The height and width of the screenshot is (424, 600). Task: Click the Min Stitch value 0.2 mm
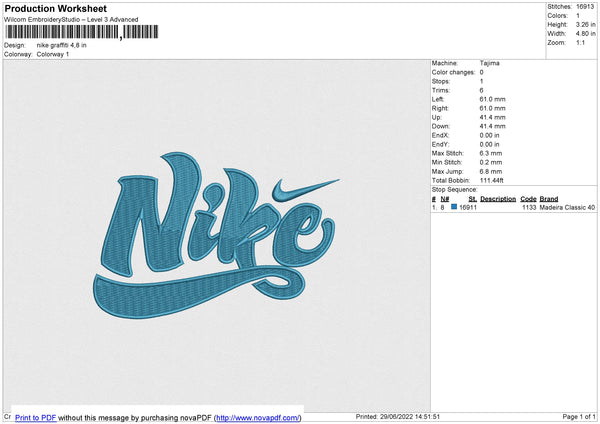coord(491,163)
